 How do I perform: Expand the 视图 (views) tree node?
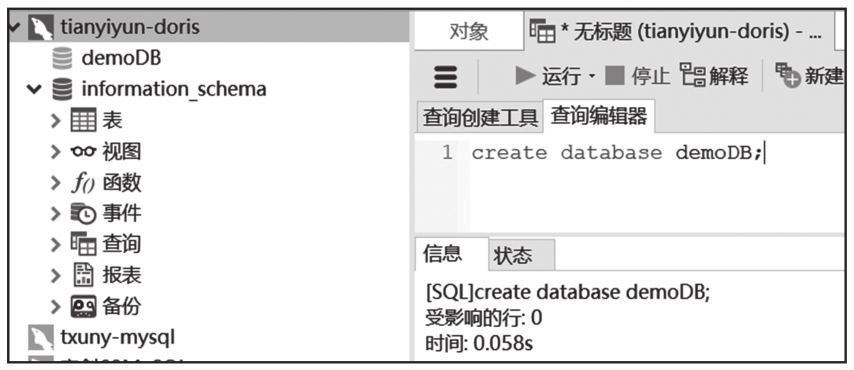pyautogui.click(x=56, y=151)
